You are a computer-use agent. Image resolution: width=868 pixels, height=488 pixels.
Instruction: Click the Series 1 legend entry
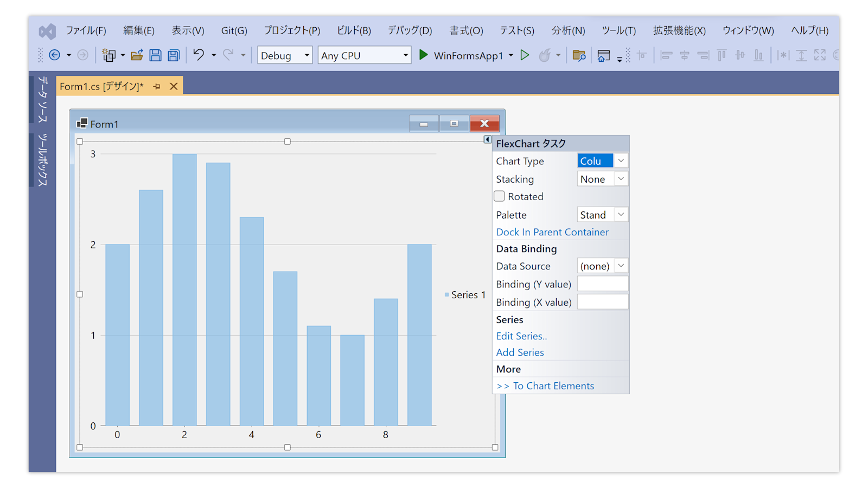pyautogui.click(x=465, y=295)
